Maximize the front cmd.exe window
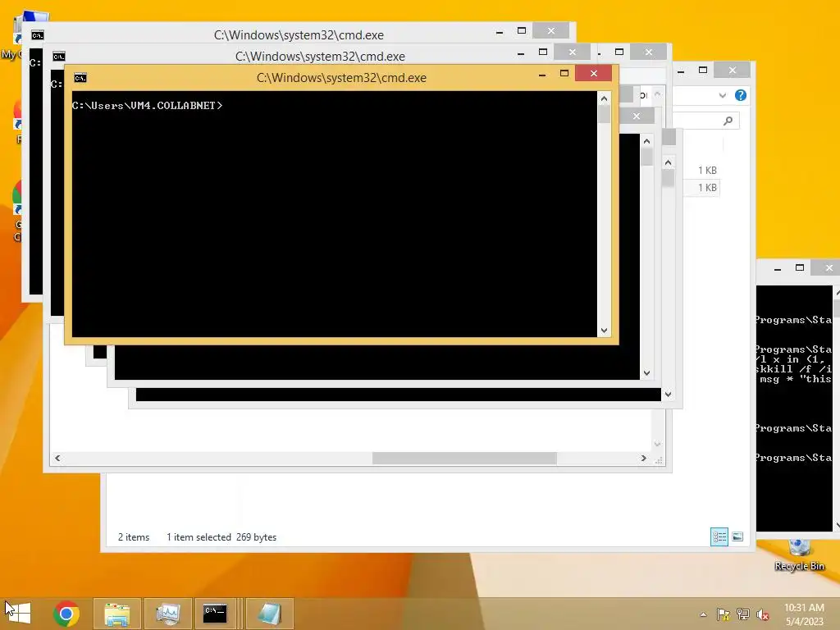The height and width of the screenshot is (630, 840). (564, 73)
